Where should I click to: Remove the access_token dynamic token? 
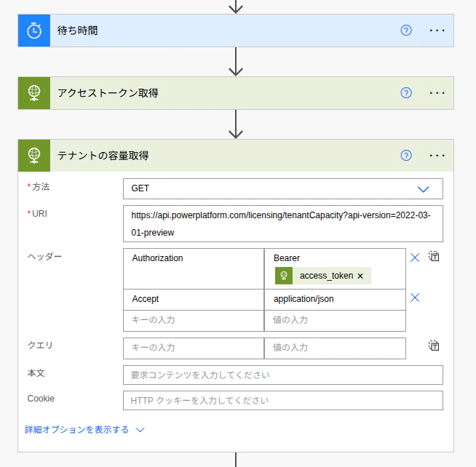tap(360, 276)
